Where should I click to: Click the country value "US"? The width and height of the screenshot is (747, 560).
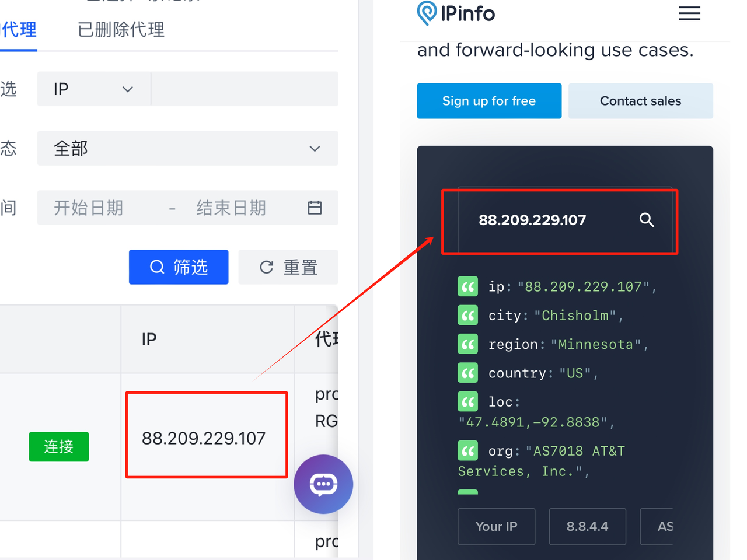(x=575, y=373)
